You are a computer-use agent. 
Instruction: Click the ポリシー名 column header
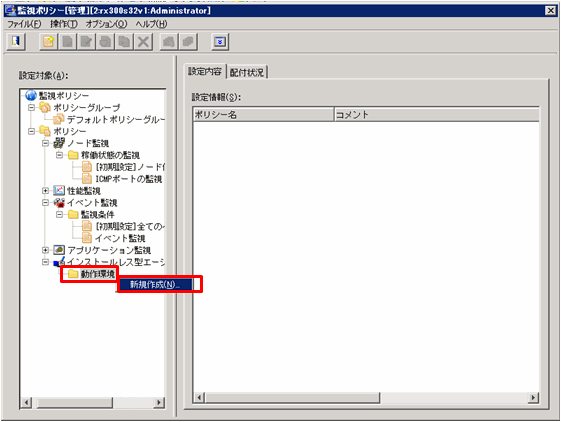coord(263,115)
